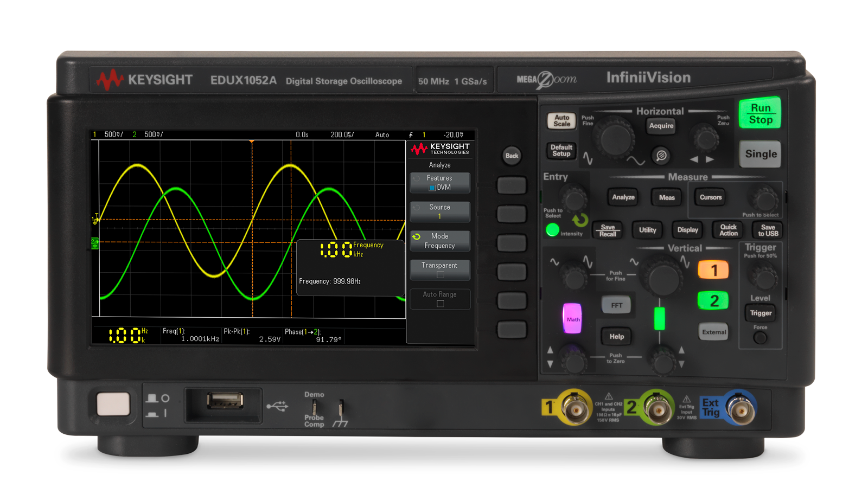The image size is (868, 488).
Task: Open the Mode Frequency softkey menu
Action: 439,241
